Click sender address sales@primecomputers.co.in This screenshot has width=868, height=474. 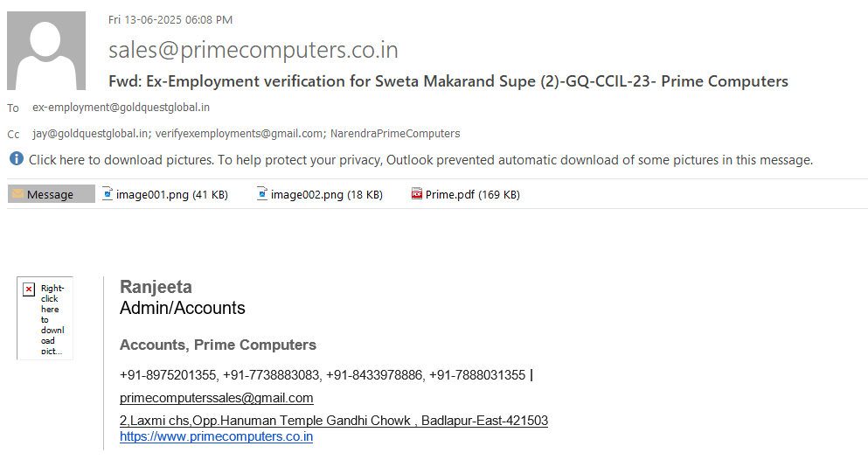pyautogui.click(x=253, y=50)
